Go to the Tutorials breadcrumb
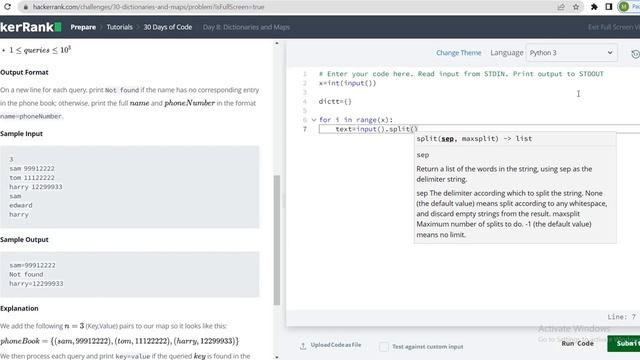This screenshot has height=360, width=640. point(120,27)
